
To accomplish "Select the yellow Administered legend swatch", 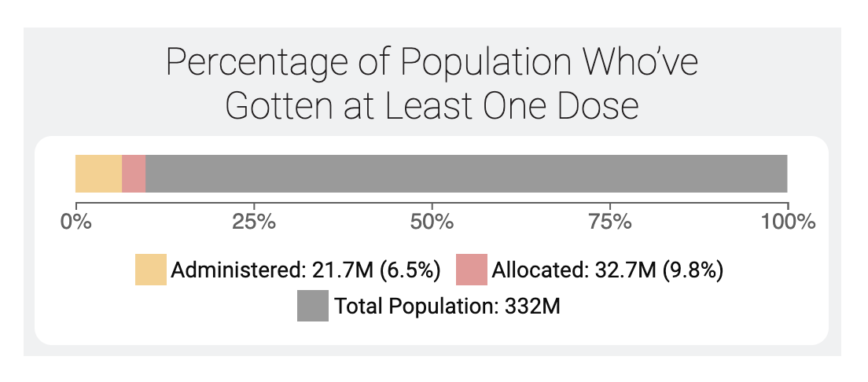I will pos(150,270).
